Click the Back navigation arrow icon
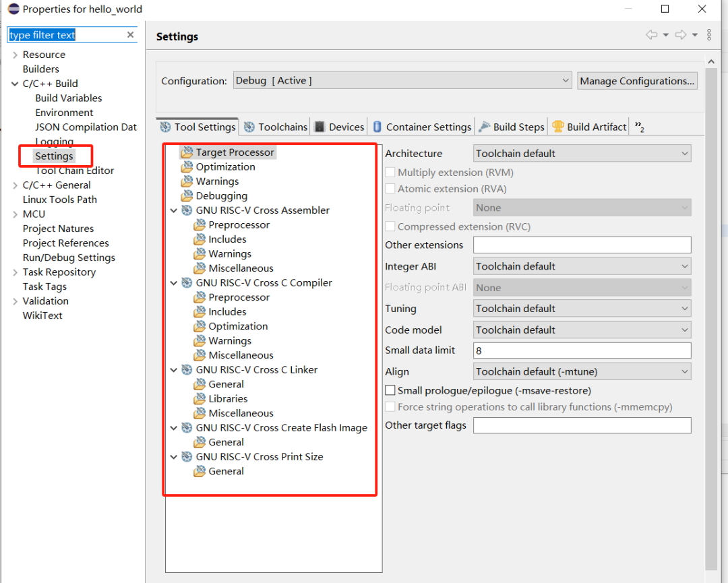The width and height of the screenshot is (728, 583). point(652,35)
